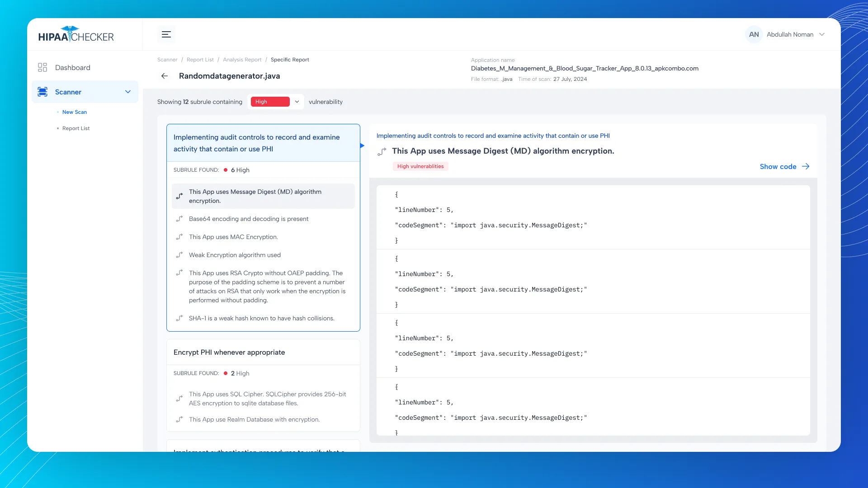Go back using the arrow beside Randomdatagenerator.java
868x488 pixels.
(x=165, y=76)
